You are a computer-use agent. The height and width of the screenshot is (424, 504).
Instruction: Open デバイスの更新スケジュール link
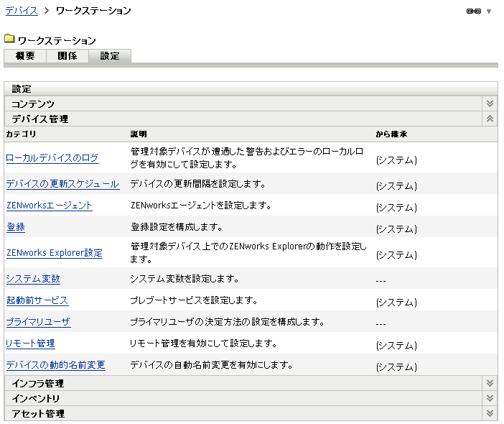pyautogui.click(x=62, y=184)
